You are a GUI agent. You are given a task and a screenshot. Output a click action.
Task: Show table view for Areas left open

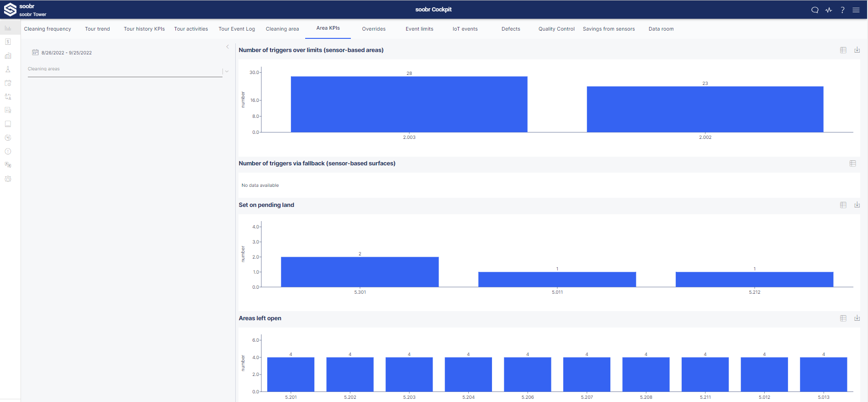(843, 318)
